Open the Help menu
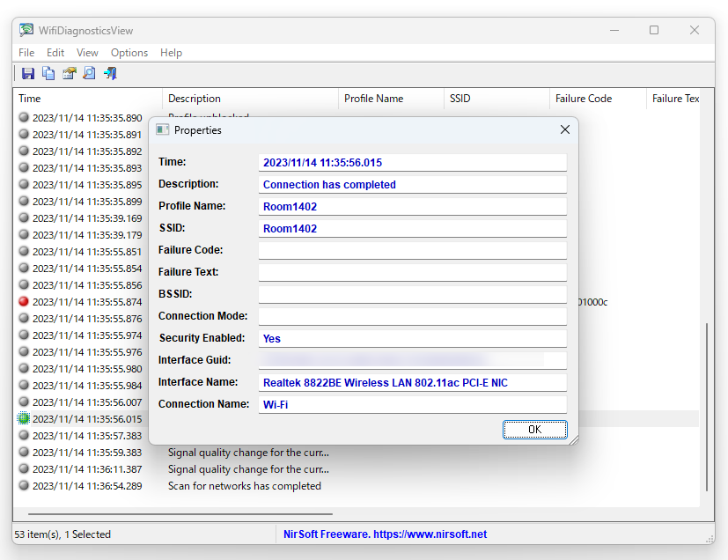Screen dimensions: 728x560 (x=171, y=53)
